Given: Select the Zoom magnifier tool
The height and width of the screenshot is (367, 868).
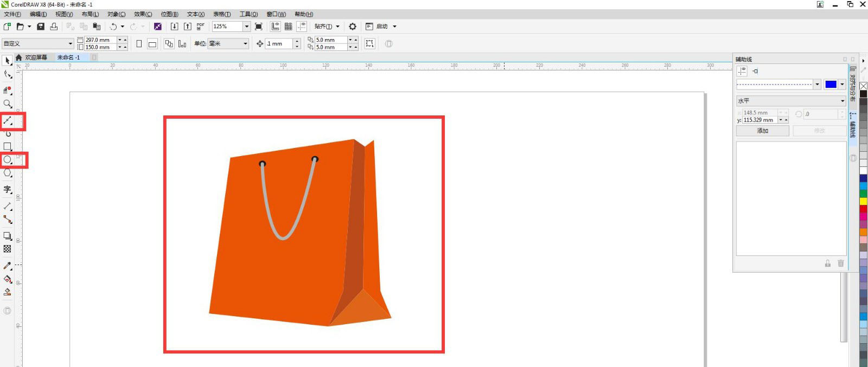Looking at the screenshot, I should pyautogui.click(x=8, y=104).
